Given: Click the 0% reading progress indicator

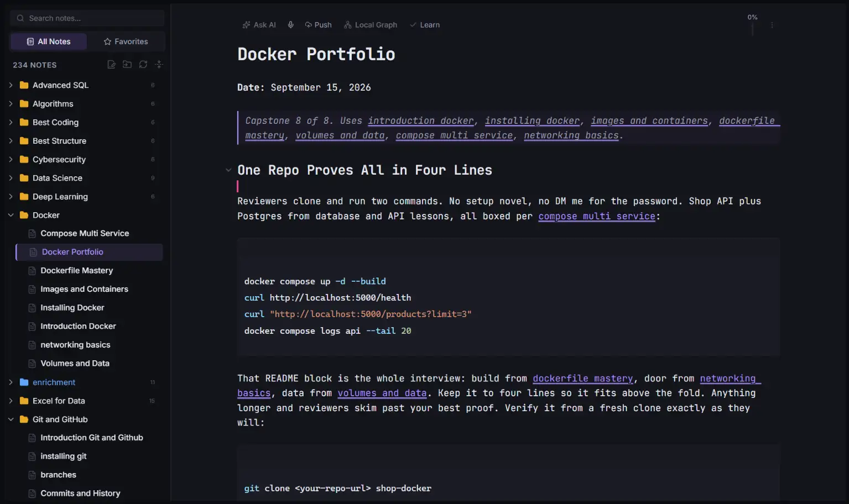Looking at the screenshot, I should pyautogui.click(x=752, y=18).
